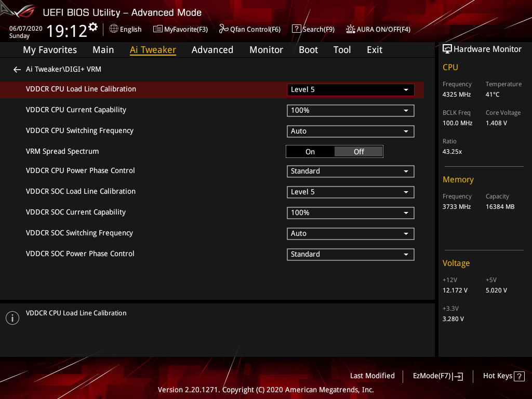Screen dimensions: 532x399
Task: Open the Monitor tab
Action: click(266, 50)
